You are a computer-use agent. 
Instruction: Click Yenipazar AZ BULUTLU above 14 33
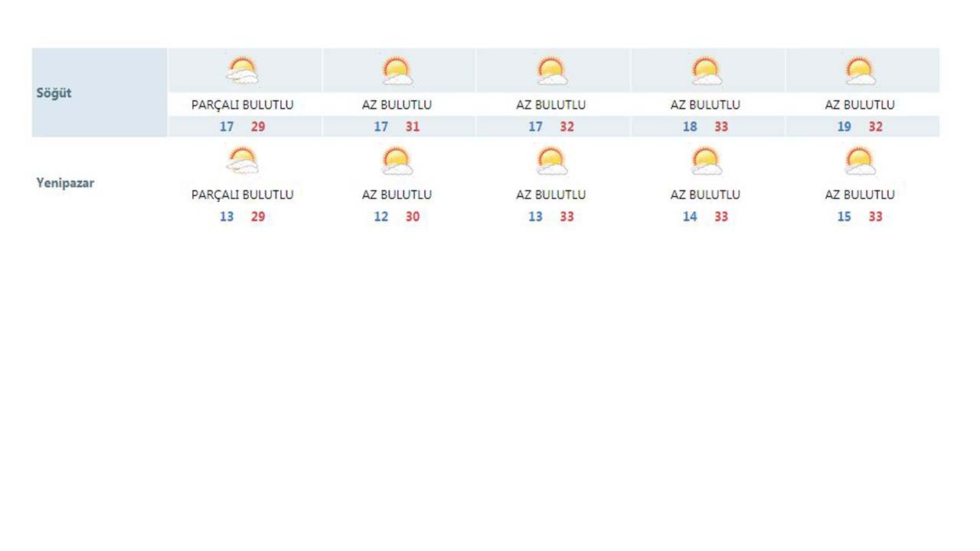705,195
